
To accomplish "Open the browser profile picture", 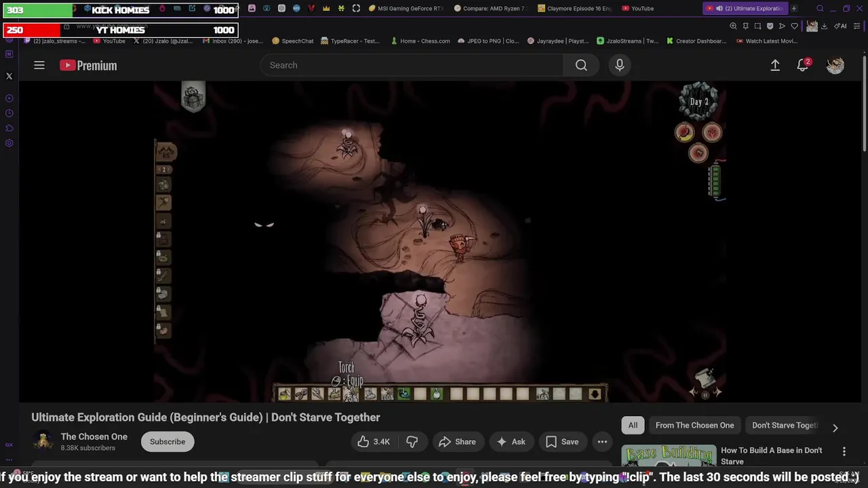I will [x=812, y=26].
